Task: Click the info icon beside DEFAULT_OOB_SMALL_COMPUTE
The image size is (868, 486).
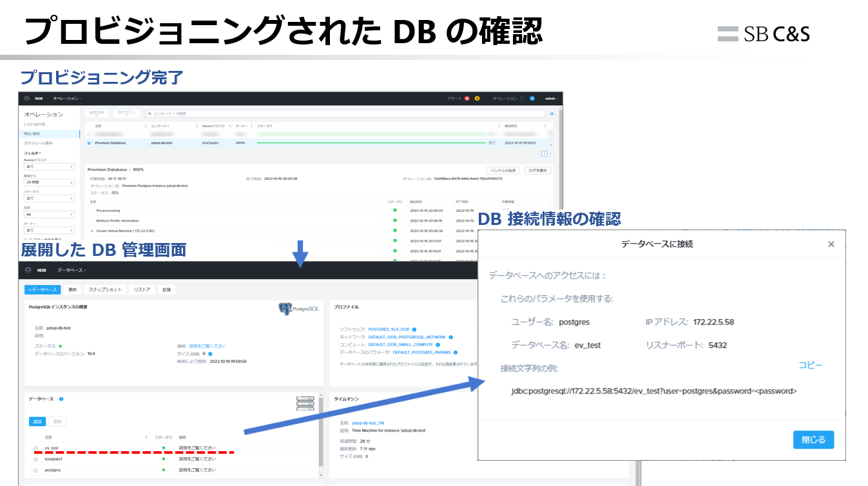Action: tap(438, 345)
